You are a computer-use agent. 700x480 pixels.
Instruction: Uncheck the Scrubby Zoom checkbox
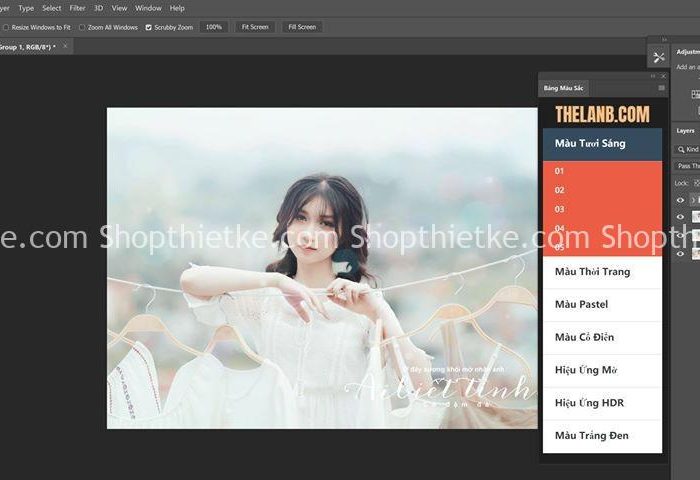pos(149,27)
